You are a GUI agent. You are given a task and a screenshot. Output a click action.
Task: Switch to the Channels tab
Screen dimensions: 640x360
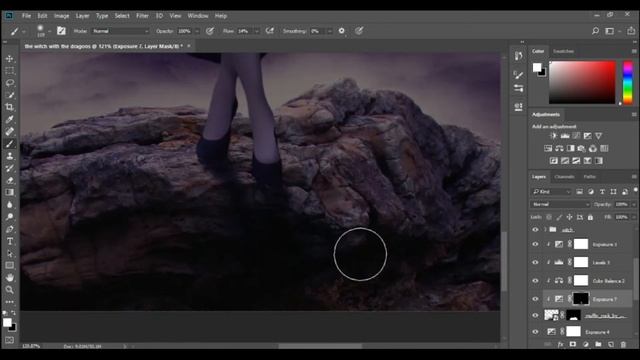564,177
